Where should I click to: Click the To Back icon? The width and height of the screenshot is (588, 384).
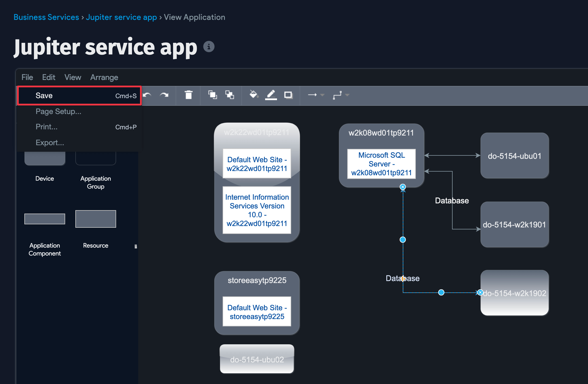pyautogui.click(x=229, y=95)
